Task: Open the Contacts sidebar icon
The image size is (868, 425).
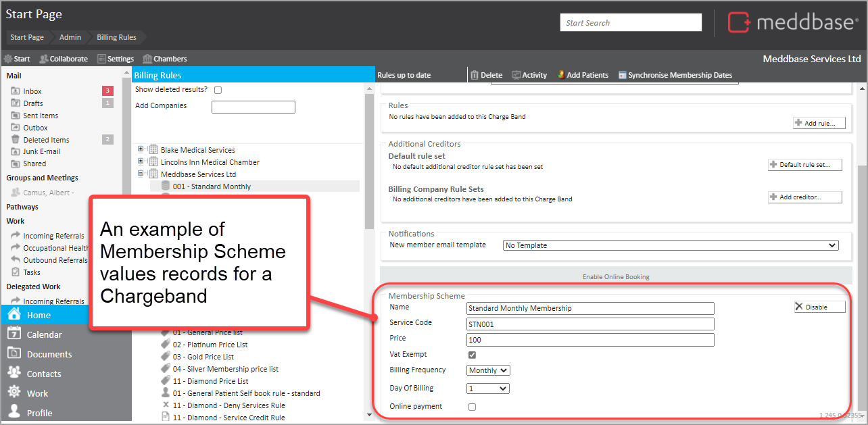Action: coord(14,374)
